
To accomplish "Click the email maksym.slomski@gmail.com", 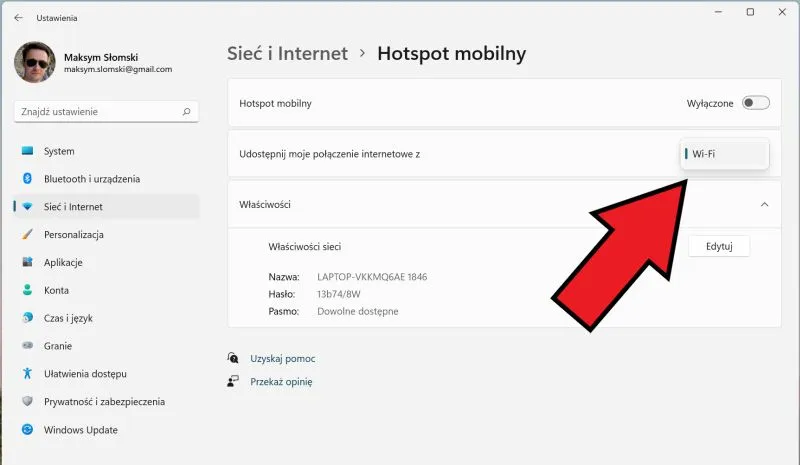I will pyautogui.click(x=118, y=69).
